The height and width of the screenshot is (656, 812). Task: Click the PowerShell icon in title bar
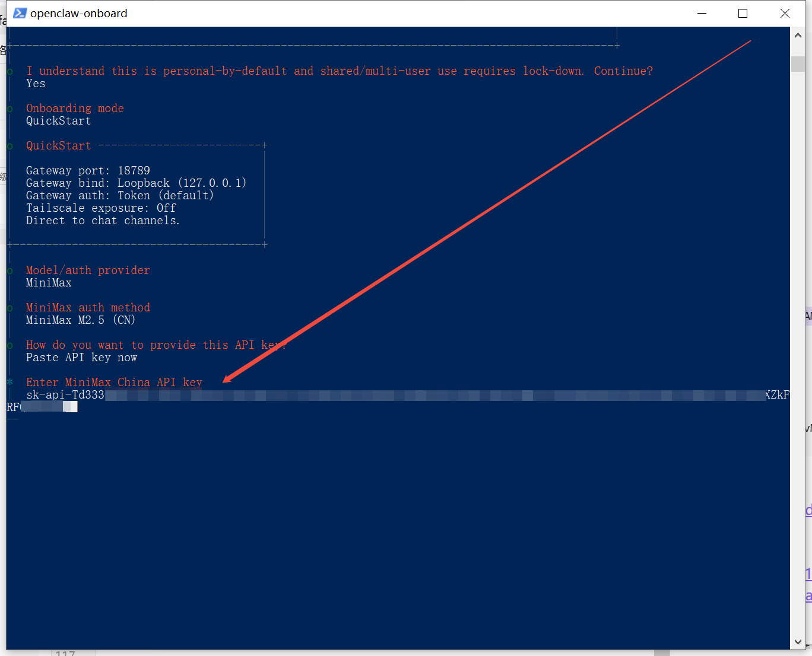tap(20, 13)
